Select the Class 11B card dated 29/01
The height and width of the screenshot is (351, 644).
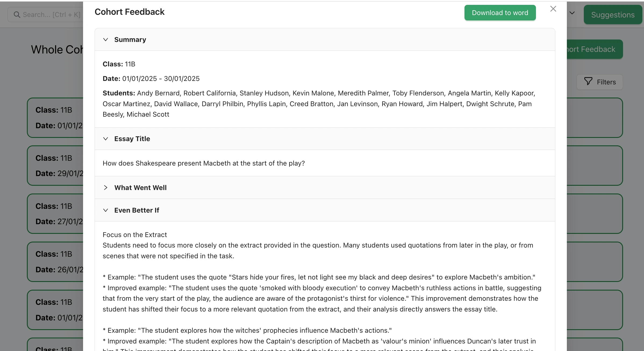pos(55,166)
